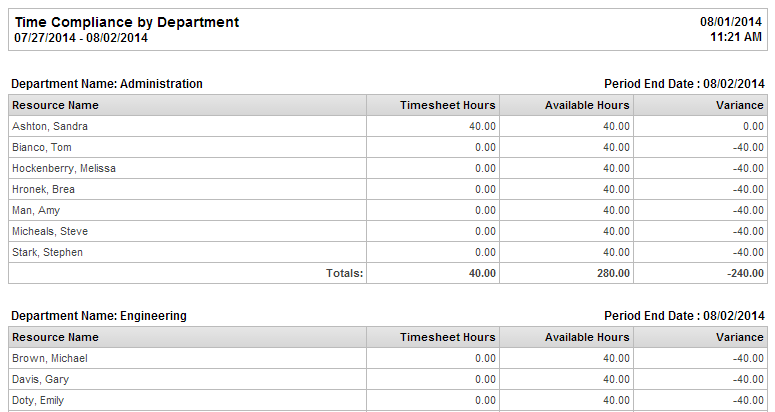Select the Micheals, Steve row

pyautogui.click(x=388, y=231)
